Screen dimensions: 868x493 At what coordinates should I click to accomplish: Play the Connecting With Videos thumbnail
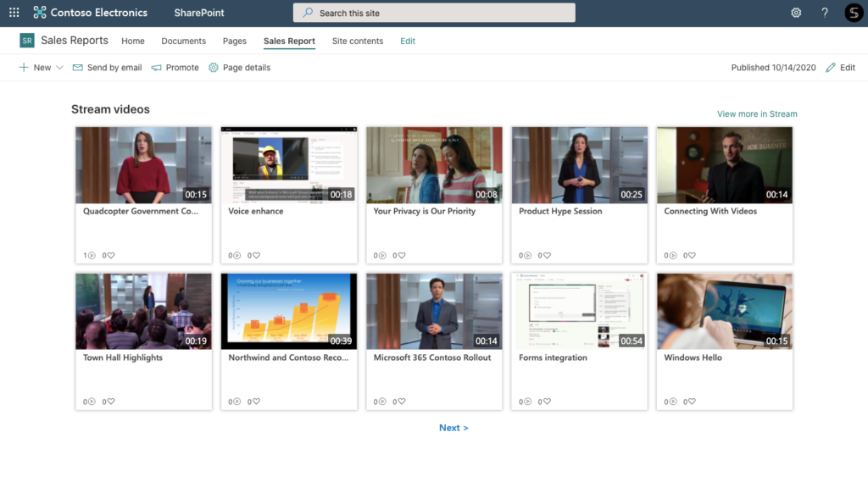(725, 165)
